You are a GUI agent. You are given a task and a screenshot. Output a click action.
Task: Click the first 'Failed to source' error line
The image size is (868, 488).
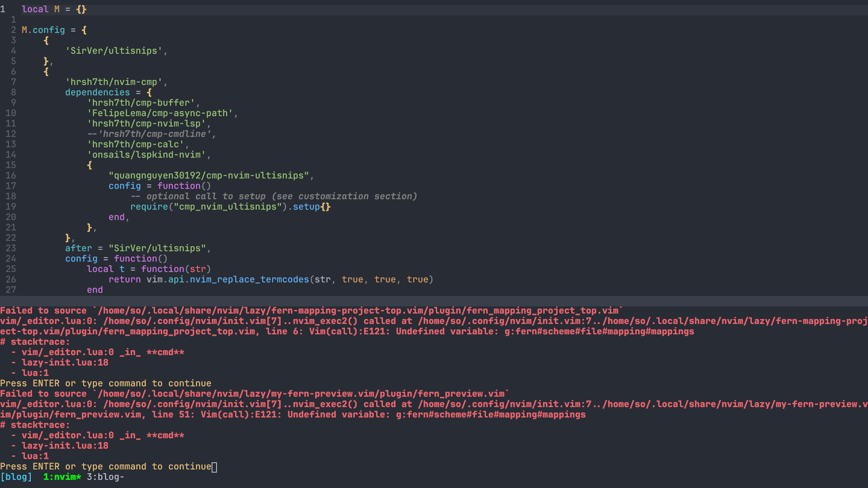(x=312, y=310)
